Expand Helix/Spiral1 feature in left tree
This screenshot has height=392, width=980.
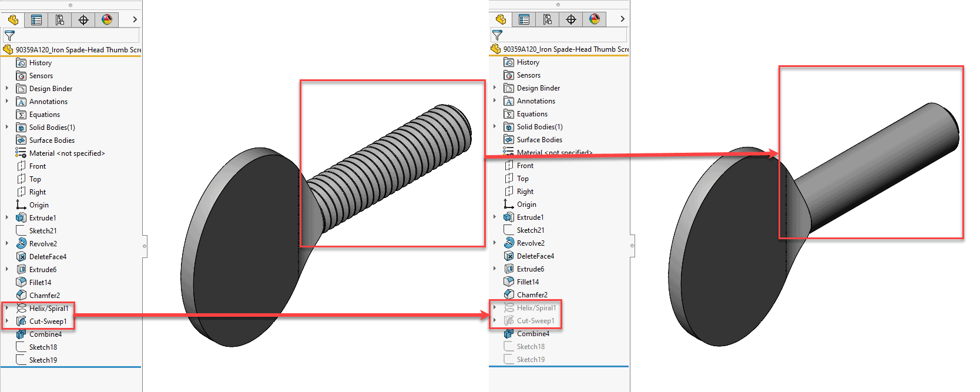(x=7, y=309)
